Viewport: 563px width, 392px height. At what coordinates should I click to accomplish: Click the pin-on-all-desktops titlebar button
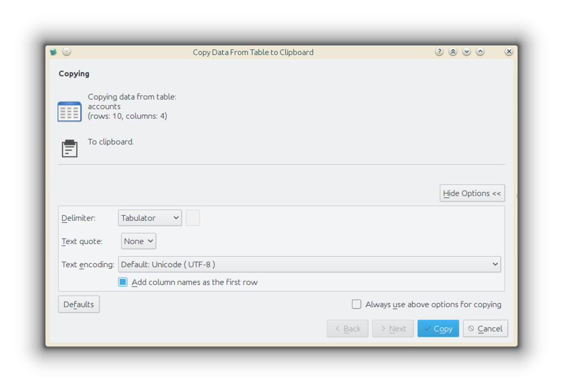(67, 52)
